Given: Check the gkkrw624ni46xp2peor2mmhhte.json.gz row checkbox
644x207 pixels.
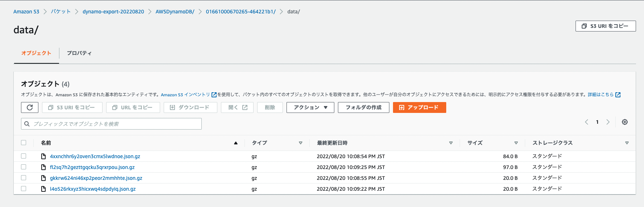Looking at the screenshot, I should click(24, 178).
